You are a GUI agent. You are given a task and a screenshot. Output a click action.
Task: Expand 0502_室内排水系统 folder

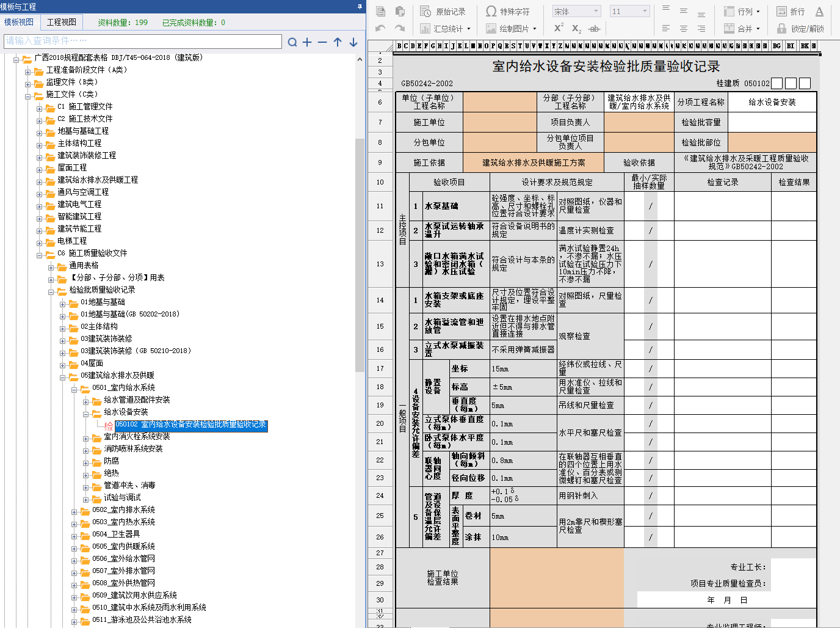[74, 511]
